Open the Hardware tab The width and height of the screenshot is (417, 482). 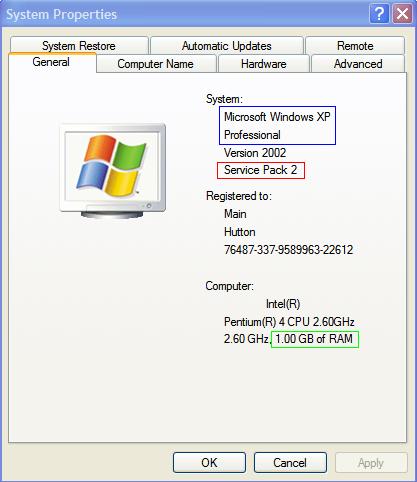(264, 64)
